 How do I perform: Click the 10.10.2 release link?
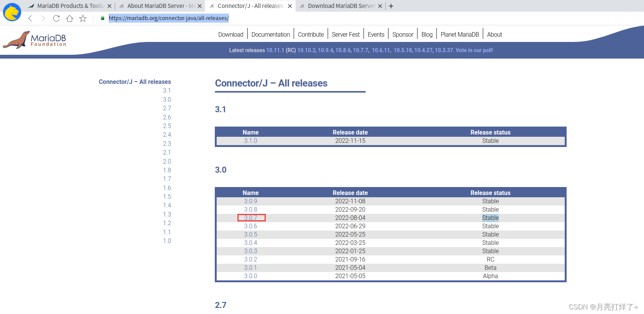click(306, 50)
